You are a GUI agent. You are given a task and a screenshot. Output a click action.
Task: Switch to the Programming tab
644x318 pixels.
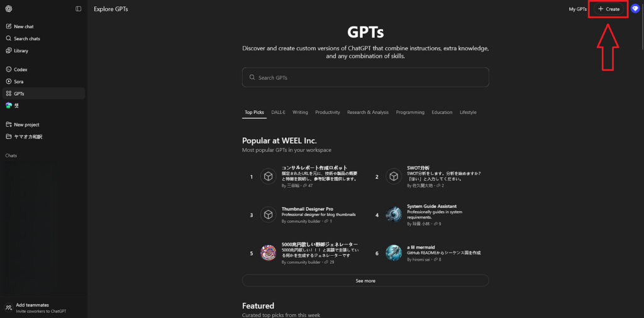pyautogui.click(x=410, y=112)
